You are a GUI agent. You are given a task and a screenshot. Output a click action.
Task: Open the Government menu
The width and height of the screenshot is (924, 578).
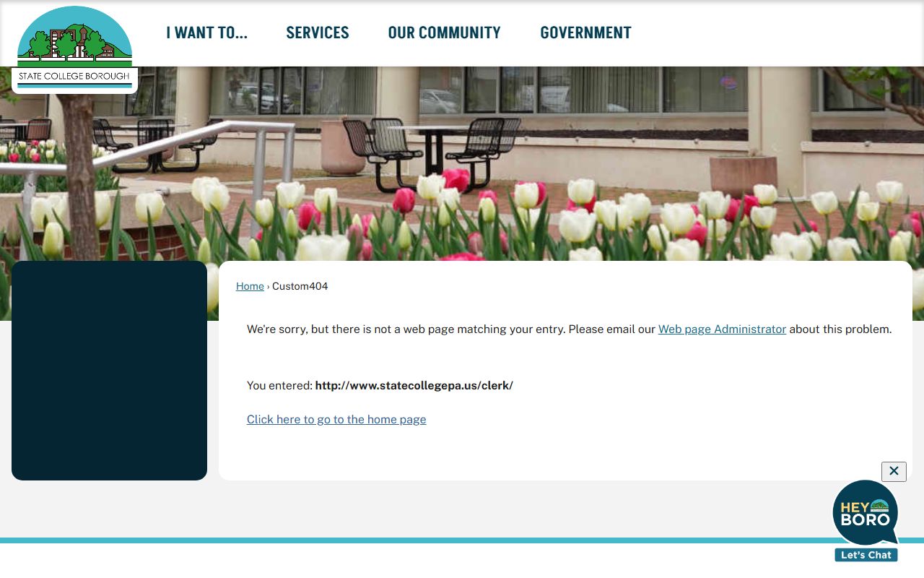(x=585, y=33)
